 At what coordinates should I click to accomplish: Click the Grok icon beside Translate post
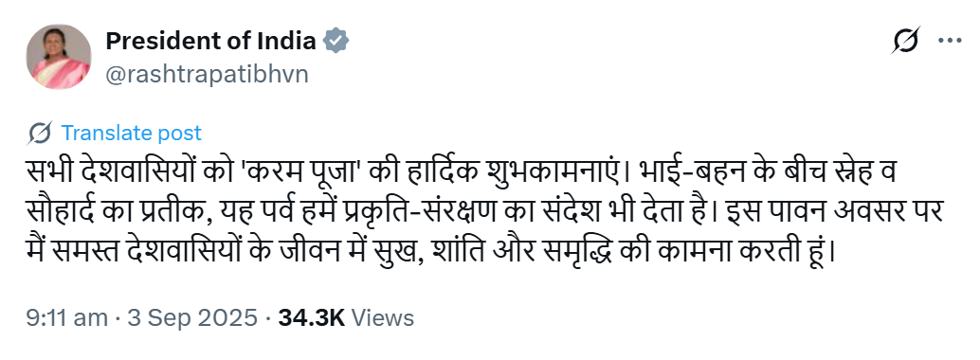40,133
